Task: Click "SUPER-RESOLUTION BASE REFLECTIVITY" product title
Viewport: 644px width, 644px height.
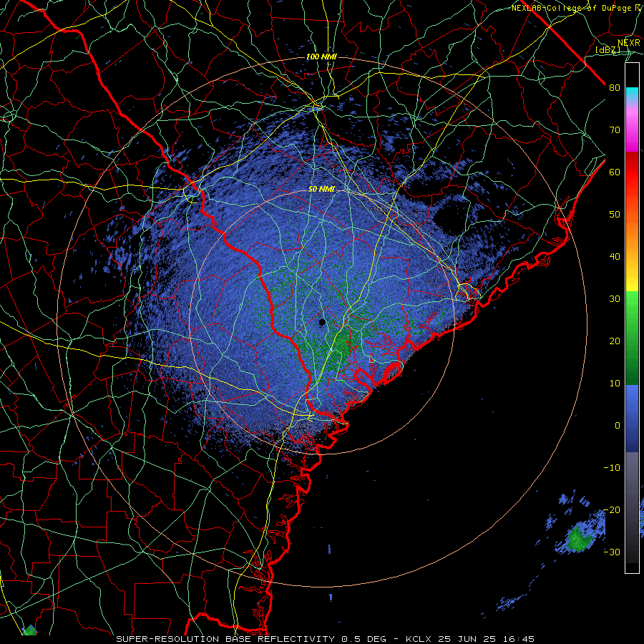Action: (x=225, y=639)
